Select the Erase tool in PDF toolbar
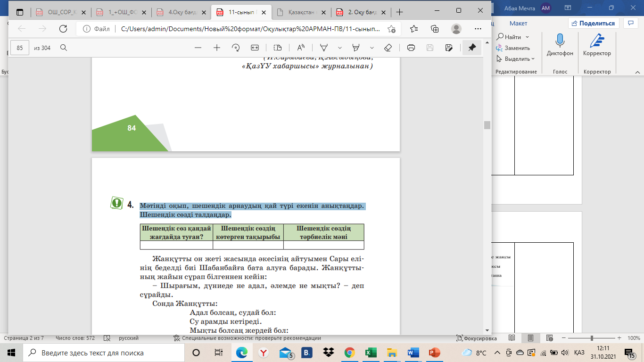 click(388, 48)
